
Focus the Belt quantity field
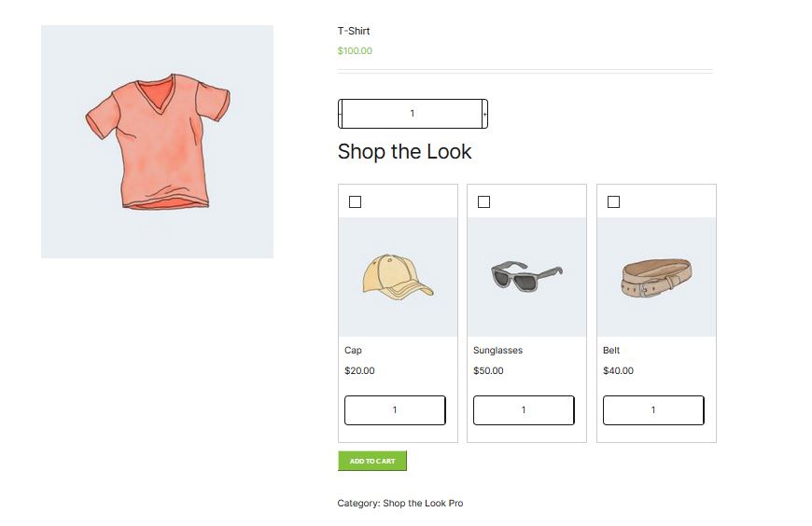coord(653,410)
